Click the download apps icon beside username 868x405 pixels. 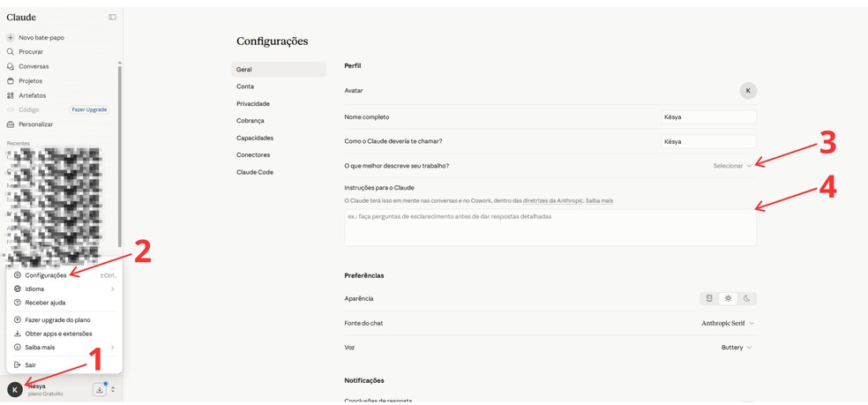click(99, 389)
